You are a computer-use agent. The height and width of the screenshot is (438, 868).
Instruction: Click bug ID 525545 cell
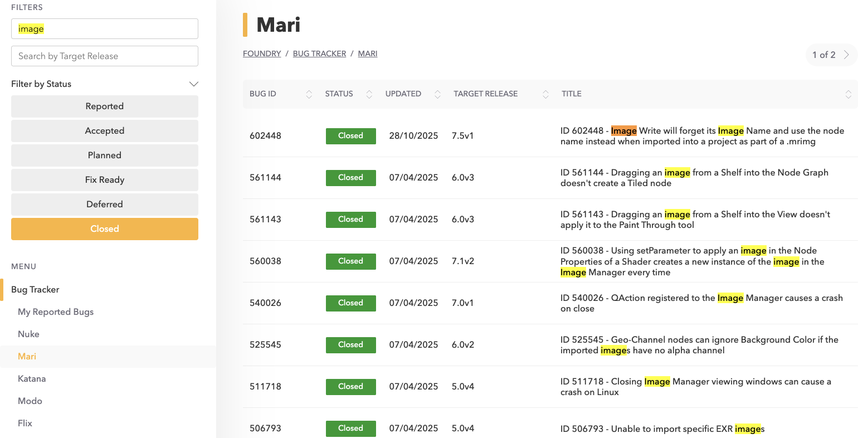(x=266, y=345)
